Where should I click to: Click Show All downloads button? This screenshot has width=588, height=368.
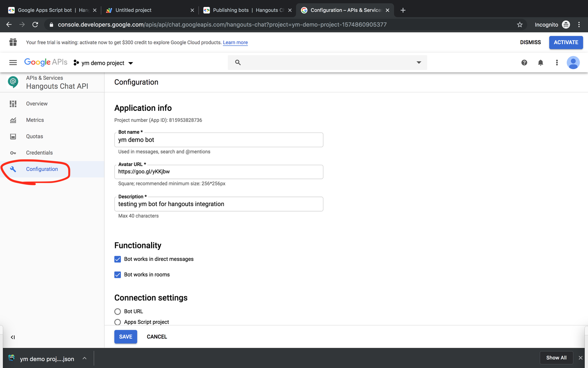point(556,358)
